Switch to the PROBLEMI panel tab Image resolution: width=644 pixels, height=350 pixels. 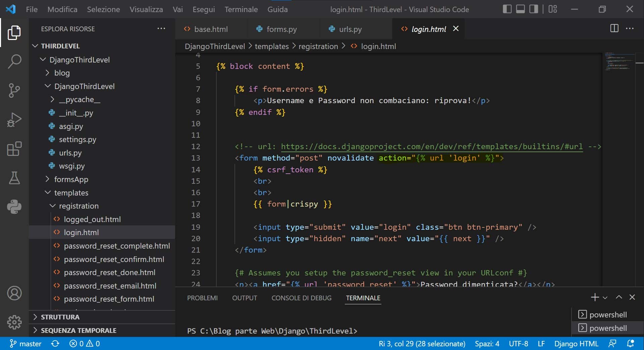[x=202, y=298]
